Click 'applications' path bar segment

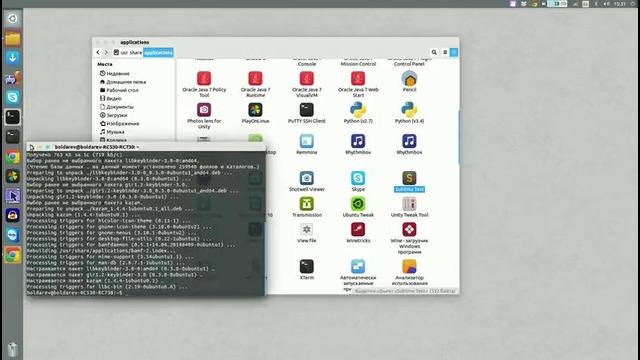[158, 53]
